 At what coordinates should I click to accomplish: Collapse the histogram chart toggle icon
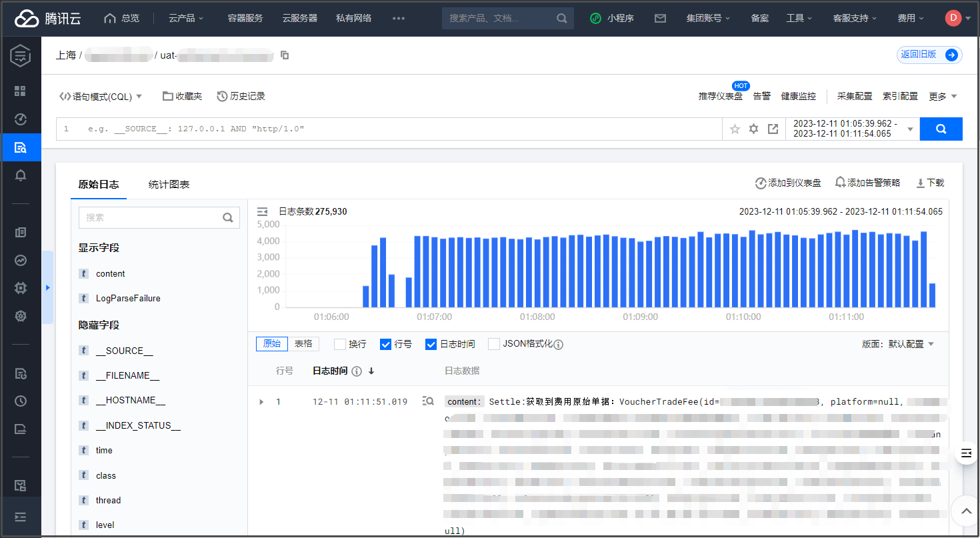[263, 211]
